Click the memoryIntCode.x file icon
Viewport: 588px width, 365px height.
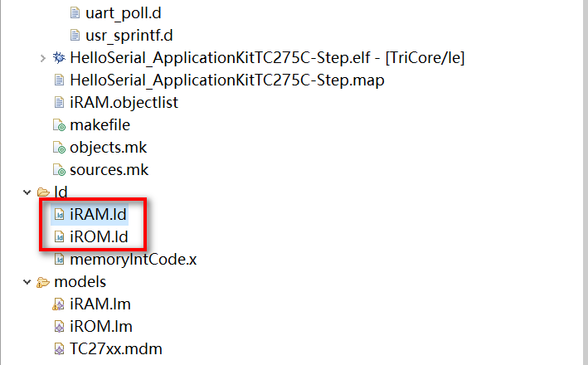pos(59,259)
